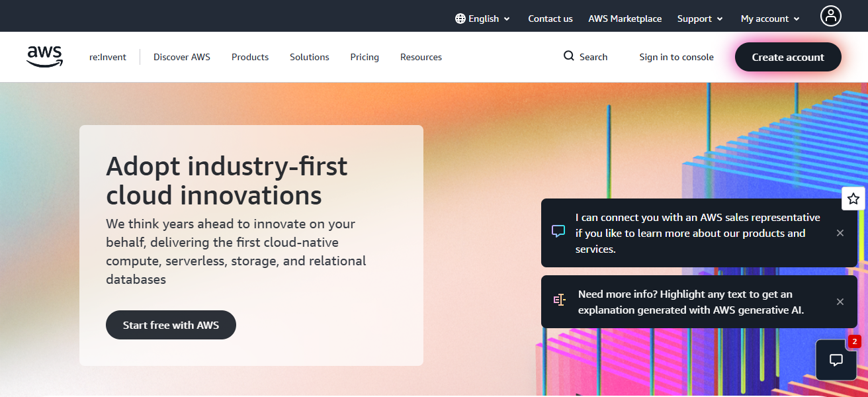The height and width of the screenshot is (397, 868).
Task: Click the Contact us link
Action: click(x=550, y=19)
